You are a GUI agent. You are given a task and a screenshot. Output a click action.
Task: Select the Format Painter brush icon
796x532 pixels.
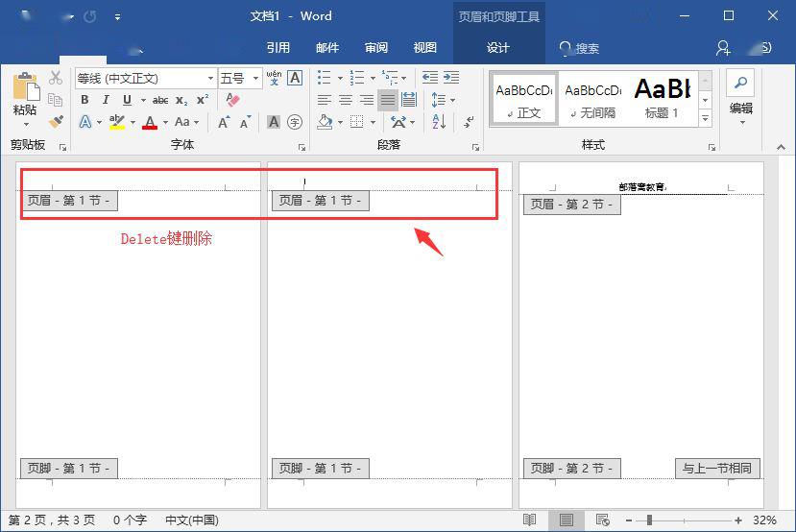click(56, 122)
